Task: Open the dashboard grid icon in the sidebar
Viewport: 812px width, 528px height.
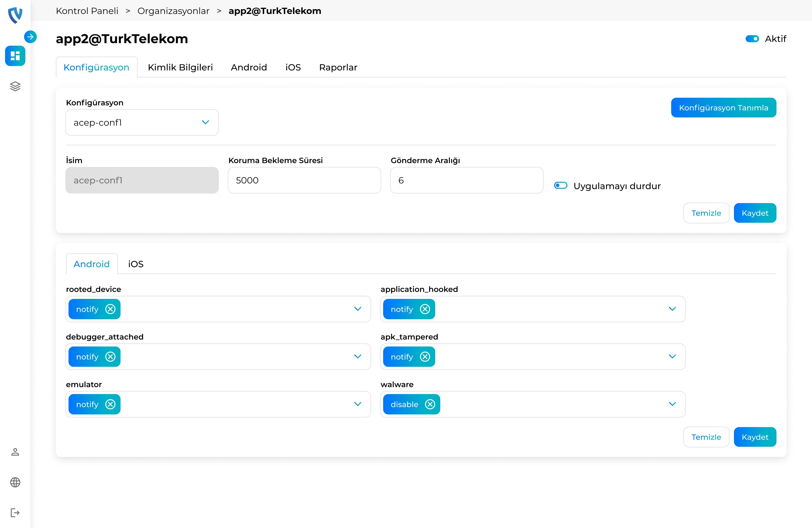Action: click(x=15, y=56)
